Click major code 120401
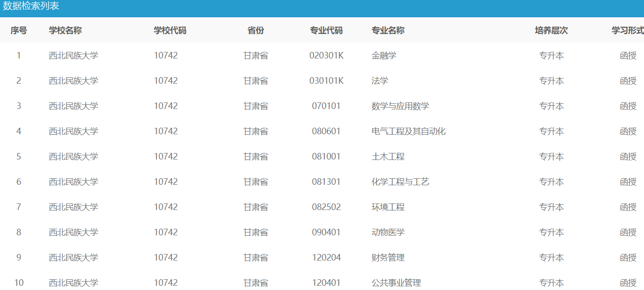Screen dimensions: 644x290 [326, 283]
